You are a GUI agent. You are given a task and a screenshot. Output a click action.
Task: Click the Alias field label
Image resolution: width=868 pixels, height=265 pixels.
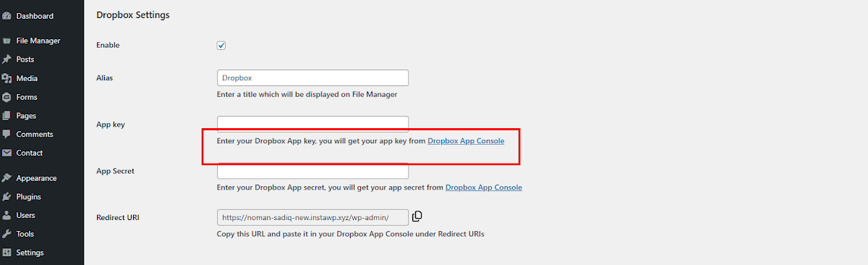[105, 77]
